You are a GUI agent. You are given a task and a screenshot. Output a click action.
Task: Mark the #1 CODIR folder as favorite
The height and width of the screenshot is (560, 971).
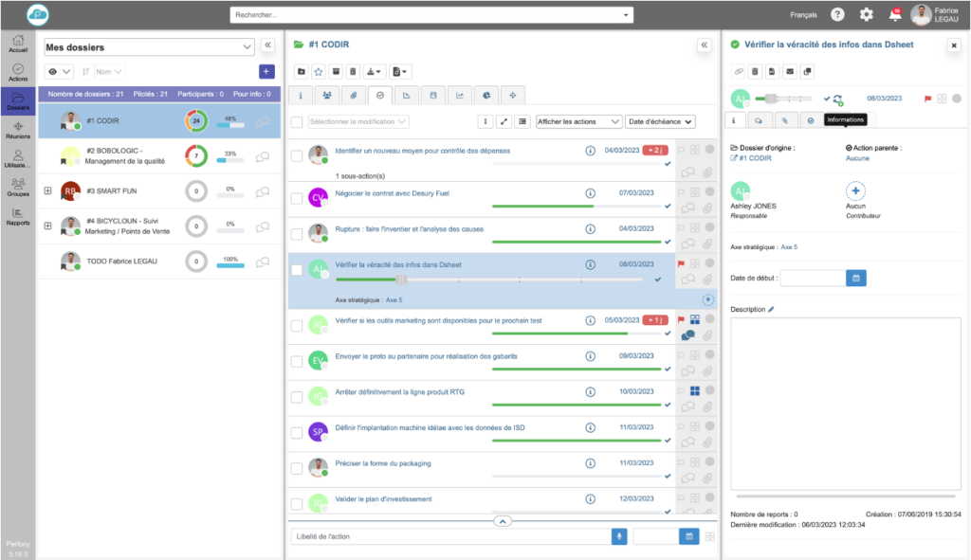click(x=319, y=71)
